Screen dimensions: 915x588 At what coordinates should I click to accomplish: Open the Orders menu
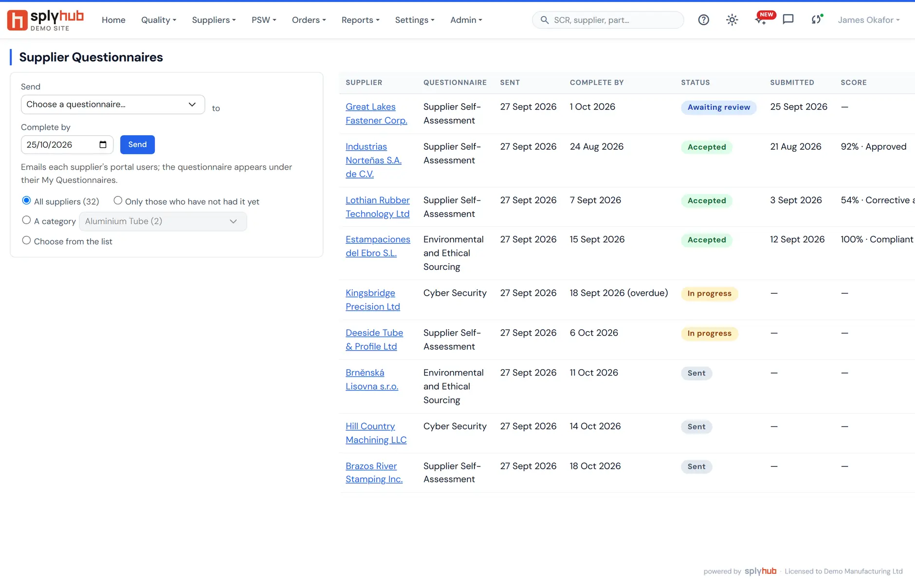tap(309, 20)
